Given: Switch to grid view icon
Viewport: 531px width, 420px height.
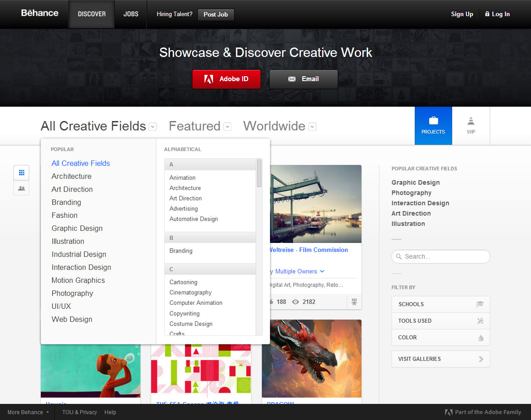Looking at the screenshot, I should click(x=22, y=173).
